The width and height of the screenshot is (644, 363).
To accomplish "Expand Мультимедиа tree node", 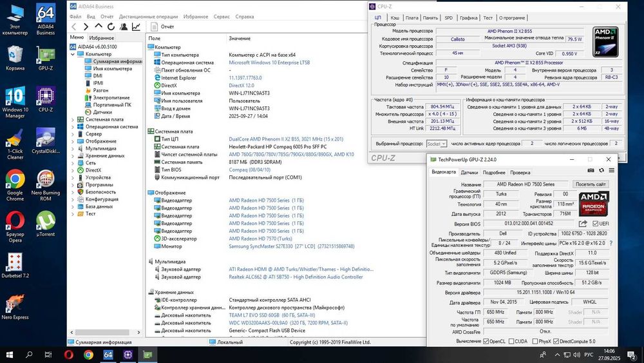I will pyautogui.click(x=73, y=149).
